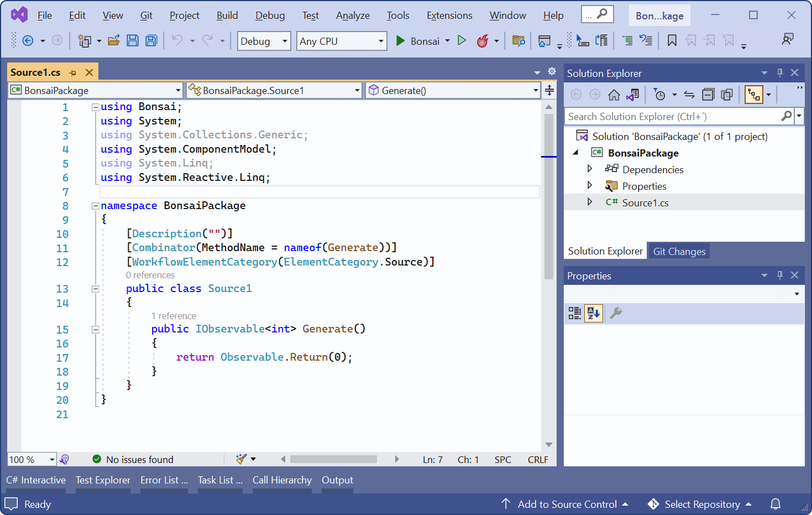Open the BonsaiPackage.Source1 type dropdown

click(274, 90)
